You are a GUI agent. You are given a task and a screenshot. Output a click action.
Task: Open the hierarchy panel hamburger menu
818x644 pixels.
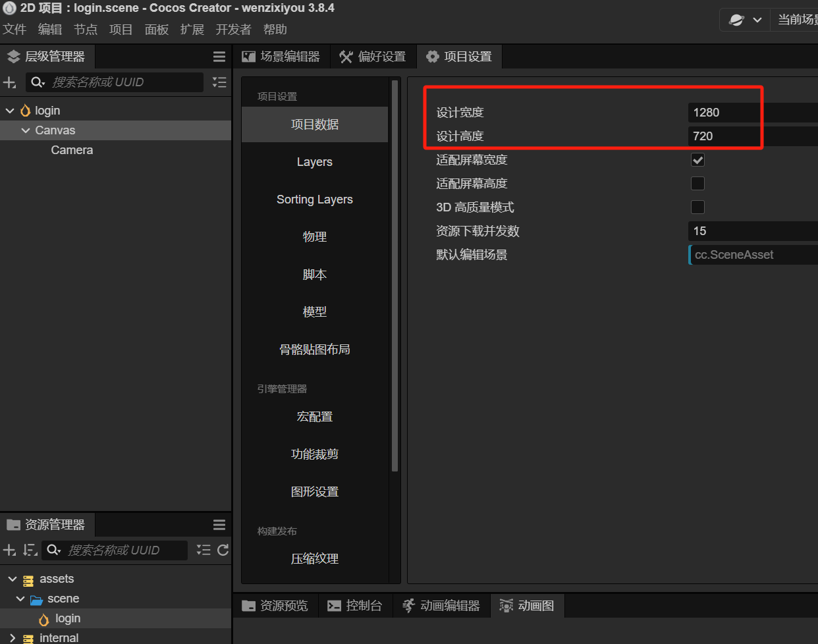coord(219,57)
